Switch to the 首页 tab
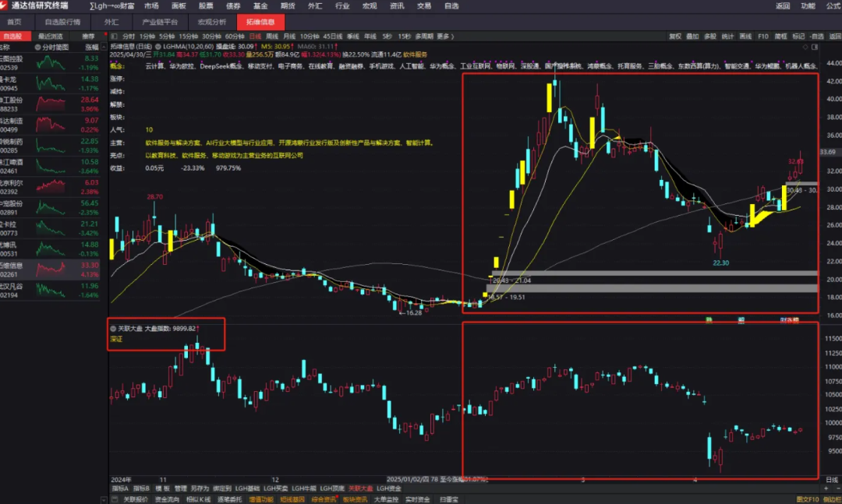The height and width of the screenshot is (504, 842). [x=15, y=22]
